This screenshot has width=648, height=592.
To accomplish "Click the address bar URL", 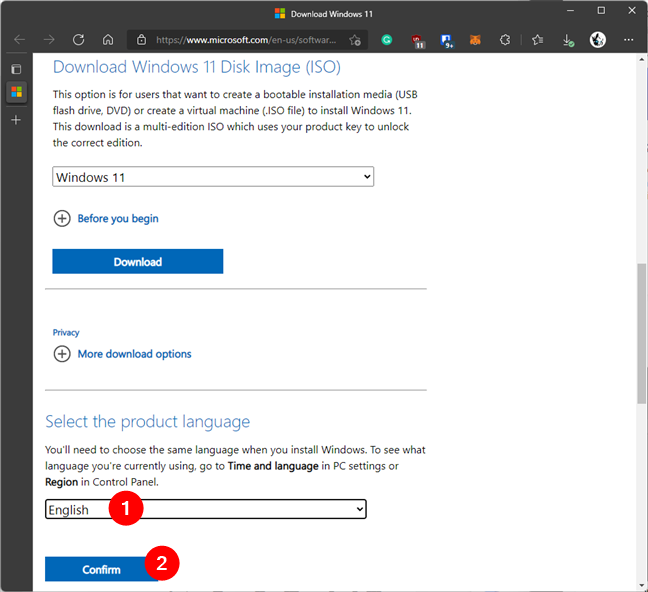I will (246, 40).
